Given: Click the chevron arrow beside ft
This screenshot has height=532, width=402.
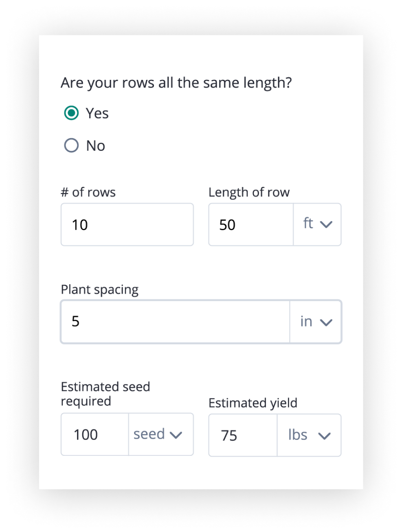Looking at the screenshot, I should (x=326, y=224).
